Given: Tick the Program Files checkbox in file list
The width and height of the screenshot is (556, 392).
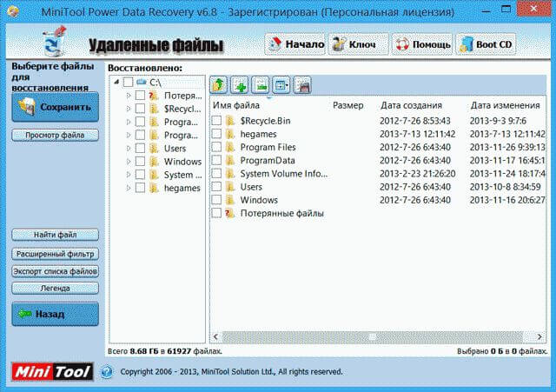Looking at the screenshot, I should click(216, 147).
